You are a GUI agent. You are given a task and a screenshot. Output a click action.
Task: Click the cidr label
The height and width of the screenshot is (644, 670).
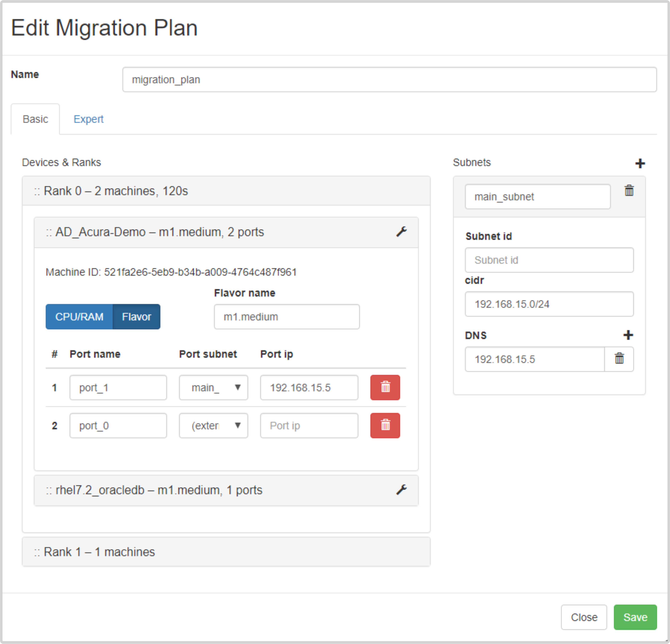(x=474, y=280)
